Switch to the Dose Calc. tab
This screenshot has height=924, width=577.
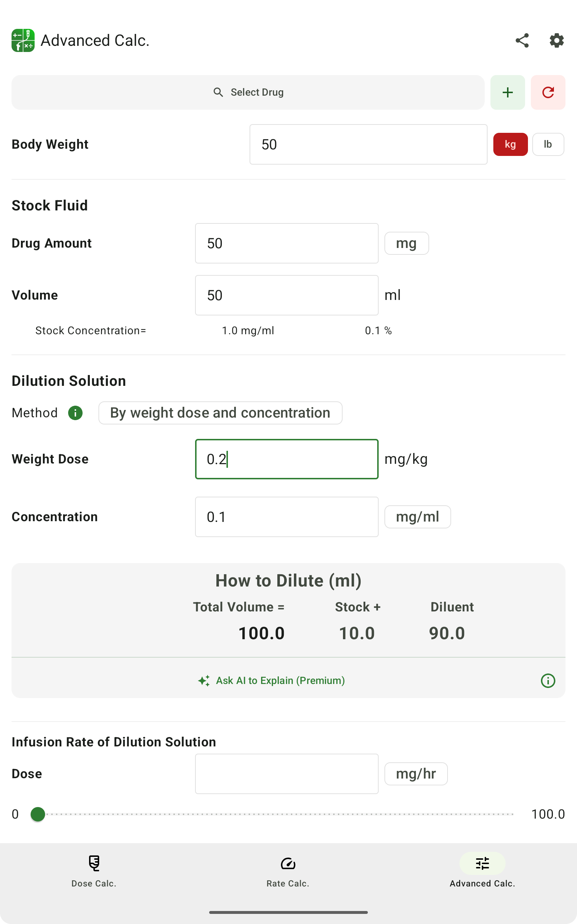[94, 870]
